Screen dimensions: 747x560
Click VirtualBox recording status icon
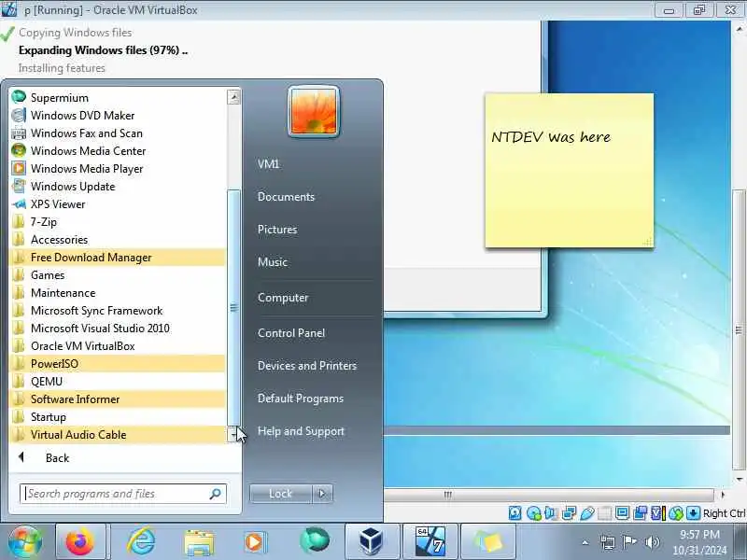[x=640, y=512]
